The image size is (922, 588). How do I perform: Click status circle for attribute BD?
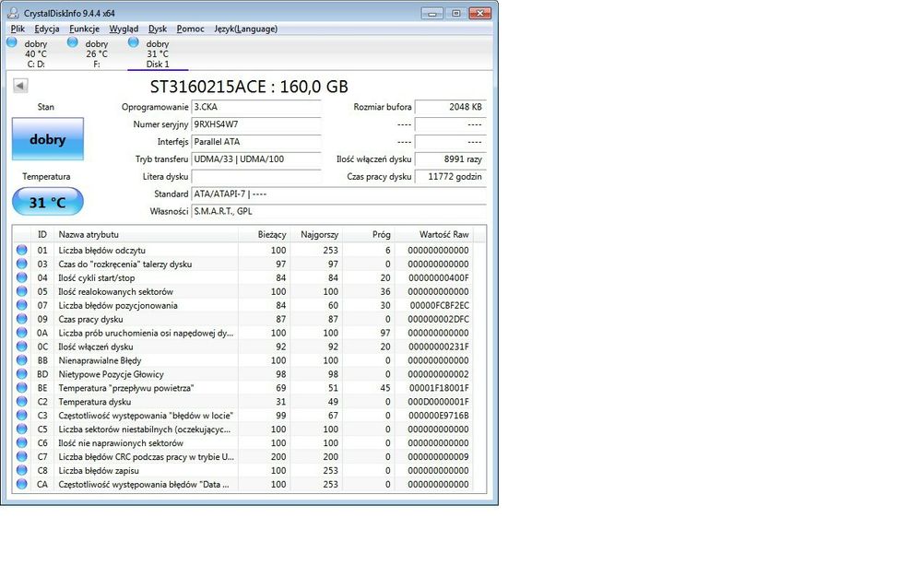point(22,374)
